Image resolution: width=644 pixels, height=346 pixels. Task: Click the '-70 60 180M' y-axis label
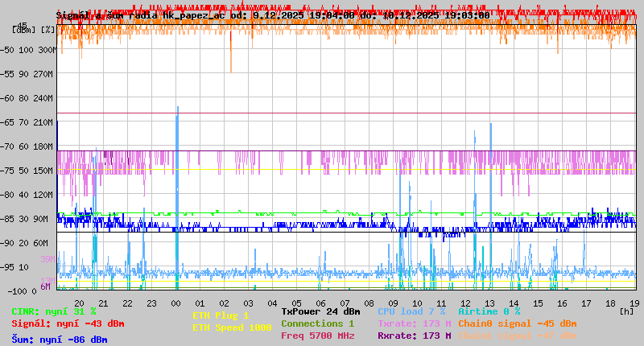(28, 146)
